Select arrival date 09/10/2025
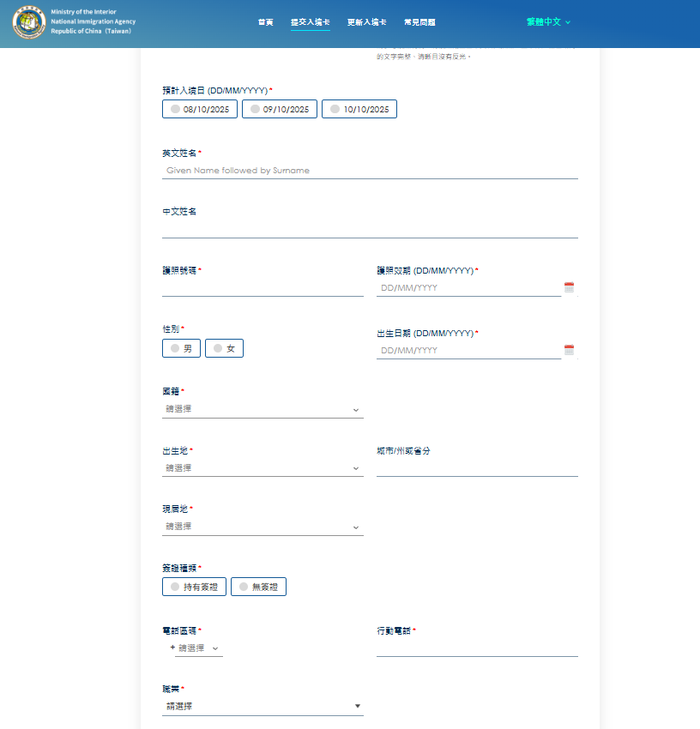The image size is (700, 729). [279, 109]
